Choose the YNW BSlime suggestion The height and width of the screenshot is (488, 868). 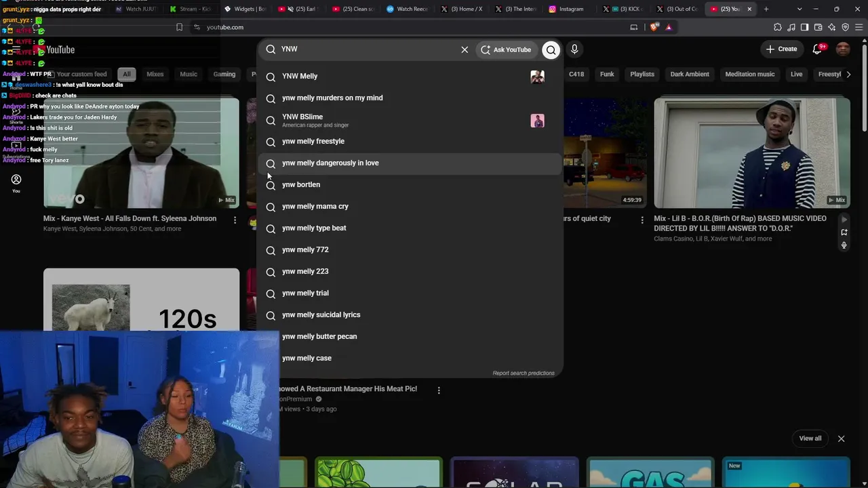pos(410,120)
